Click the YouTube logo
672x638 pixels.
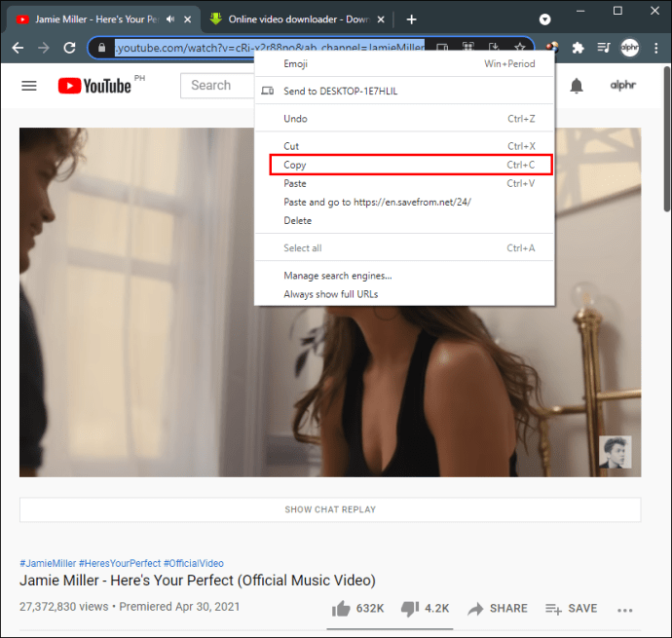click(94, 86)
